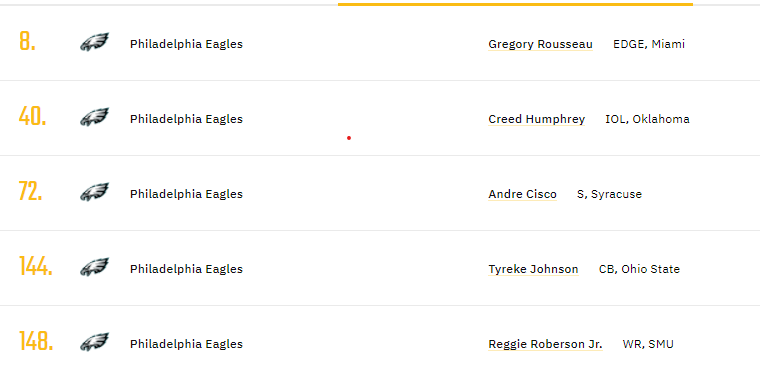760x379 pixels.
Task: Click the Eagles logo beside pick 8
Action: [95, 43]
